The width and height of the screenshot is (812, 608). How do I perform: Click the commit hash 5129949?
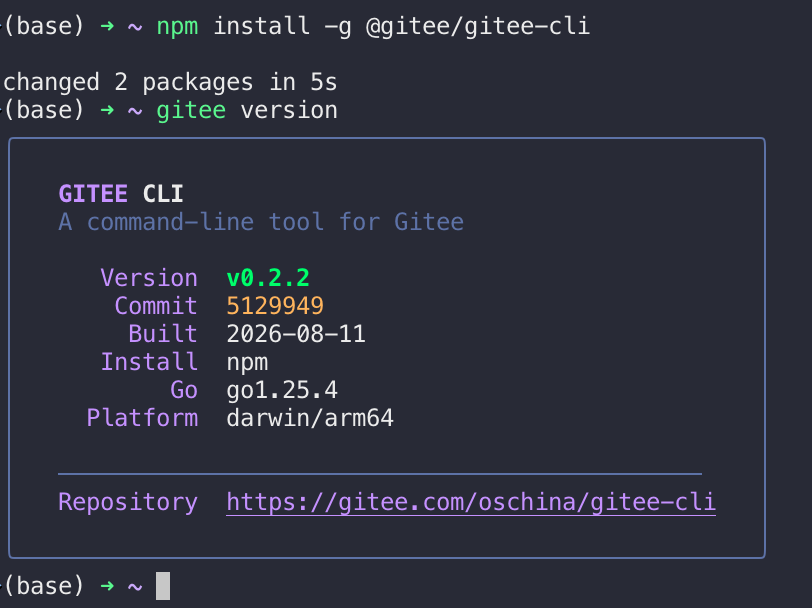coord(275,306)
